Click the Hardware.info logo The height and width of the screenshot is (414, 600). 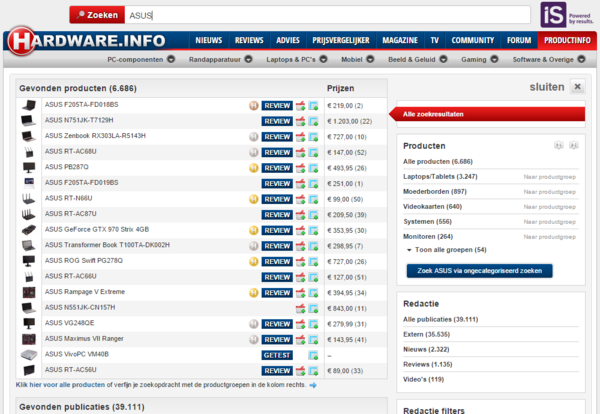90,42
